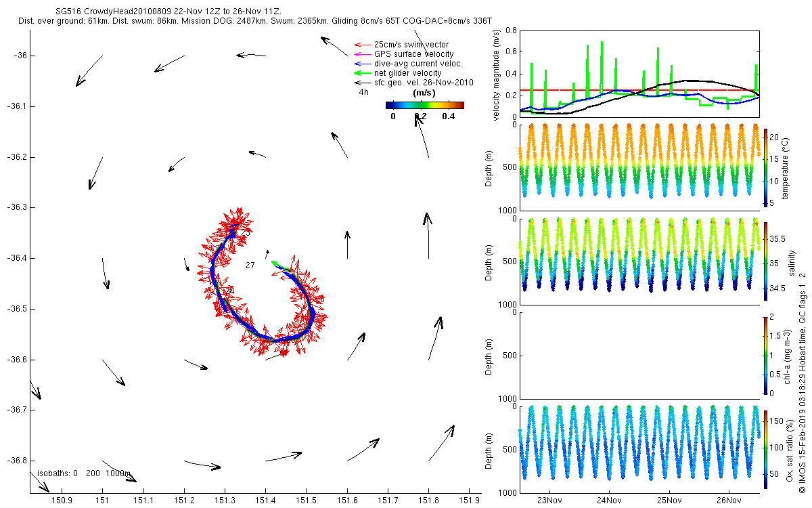Select the 'GPS surface velocity' legend text
The image size is (812, 508).
[x=413, y=54]
